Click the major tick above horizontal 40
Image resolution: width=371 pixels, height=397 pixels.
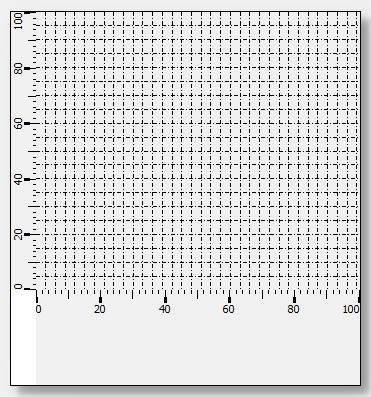tap(165, 297)
